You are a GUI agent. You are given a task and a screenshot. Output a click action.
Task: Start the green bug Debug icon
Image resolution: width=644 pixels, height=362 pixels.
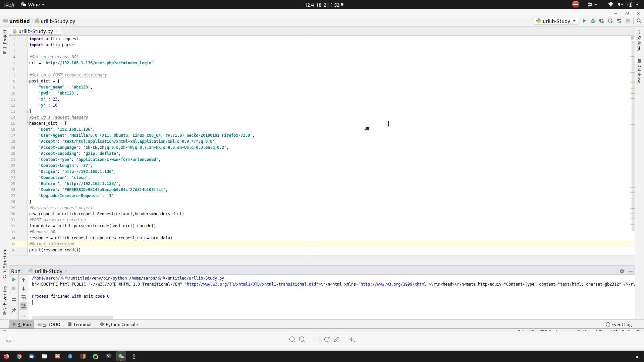pyautogui.click(x=593, y=21)
